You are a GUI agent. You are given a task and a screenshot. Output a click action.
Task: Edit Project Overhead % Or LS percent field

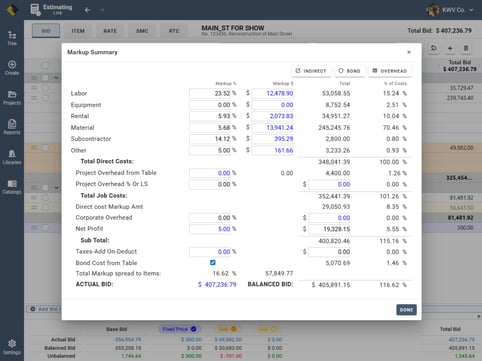tap(210, 184)
